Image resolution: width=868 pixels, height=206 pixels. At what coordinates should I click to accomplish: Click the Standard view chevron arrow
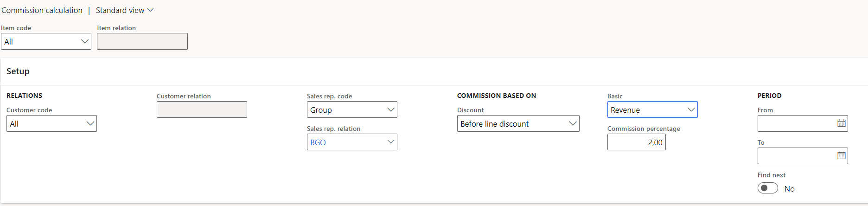tap(150, 10)
